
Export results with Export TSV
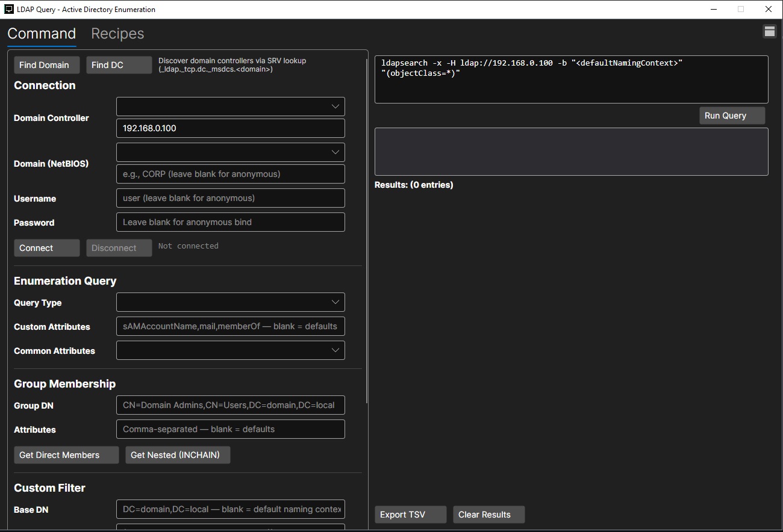[411, 515]
